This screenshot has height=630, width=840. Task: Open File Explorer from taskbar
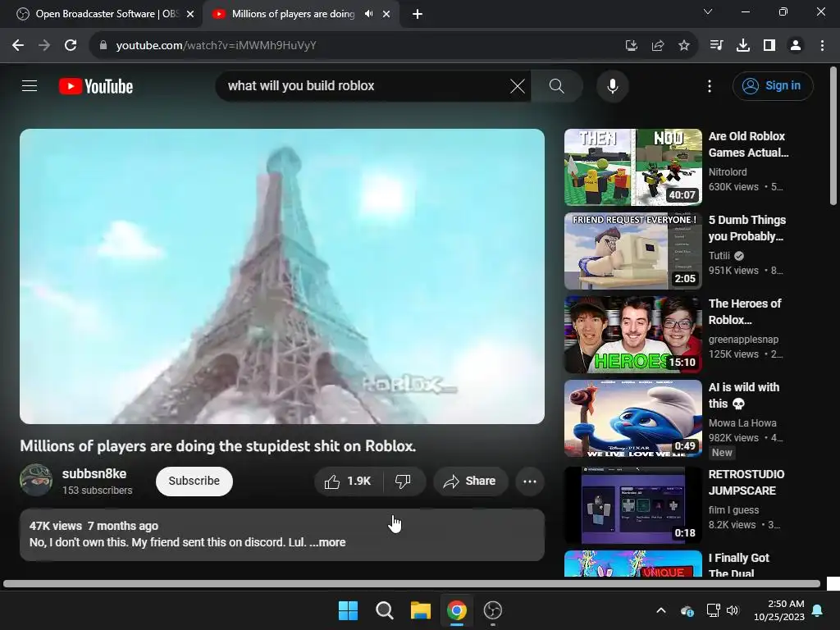coord(421,610)
